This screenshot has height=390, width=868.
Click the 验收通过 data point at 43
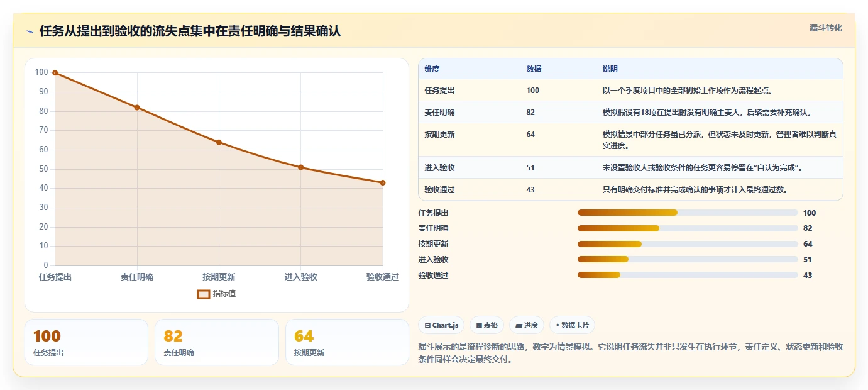[383, 183]
